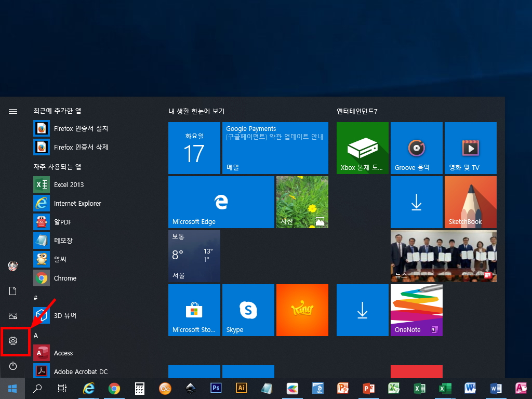Launch Access from the app list
Screen dimensions: 532x399
(x=54, y=353)
